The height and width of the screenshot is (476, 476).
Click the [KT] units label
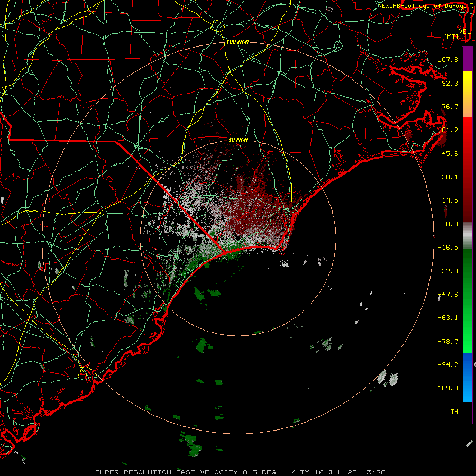(x=452, y=36)
